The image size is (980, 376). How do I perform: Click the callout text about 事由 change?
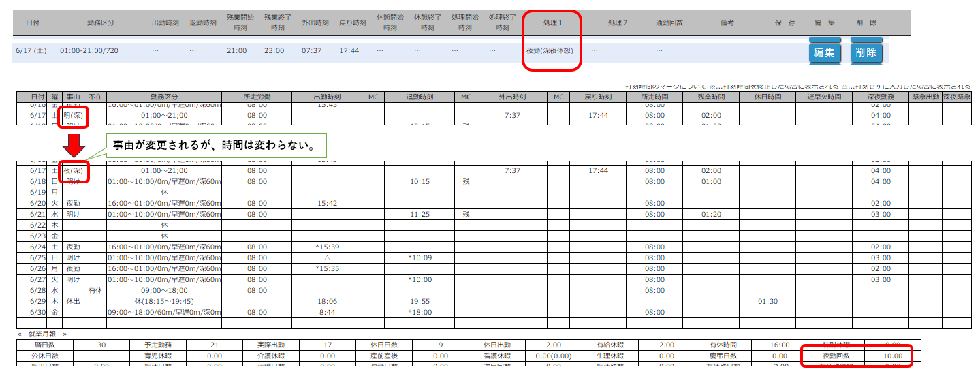(212, 146)
